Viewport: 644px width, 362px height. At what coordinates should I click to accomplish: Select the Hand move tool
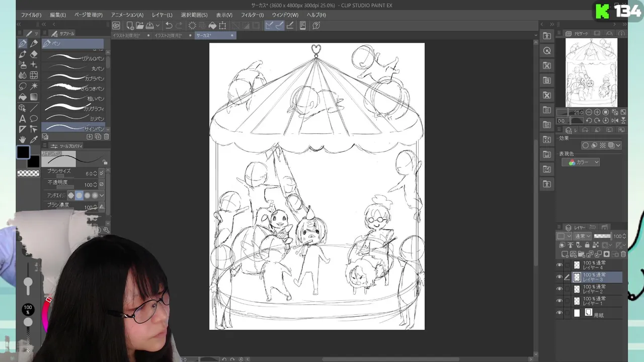23,140
